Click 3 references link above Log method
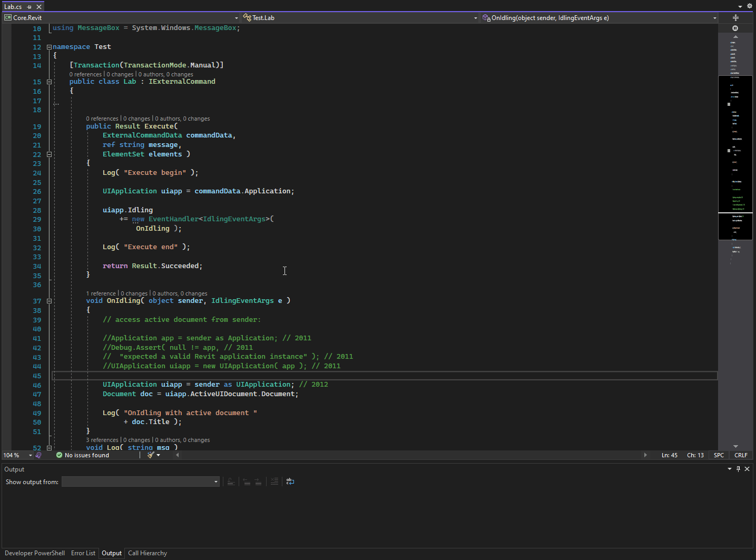 pyautogui.click(x=102, y=440)
